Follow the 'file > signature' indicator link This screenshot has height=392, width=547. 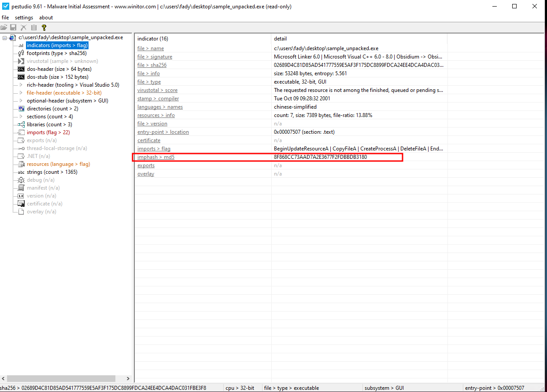(x=155, y=57)
